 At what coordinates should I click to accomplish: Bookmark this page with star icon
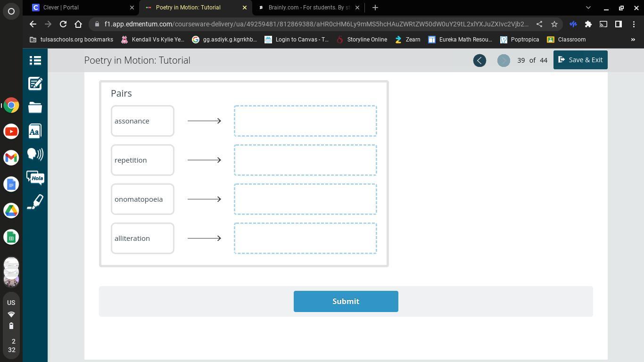(554, 24)
